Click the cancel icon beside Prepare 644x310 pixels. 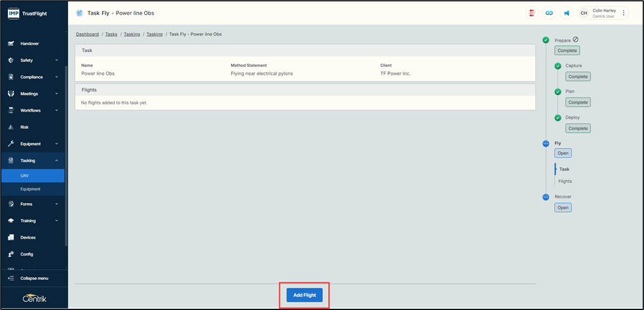pos(575,40)
